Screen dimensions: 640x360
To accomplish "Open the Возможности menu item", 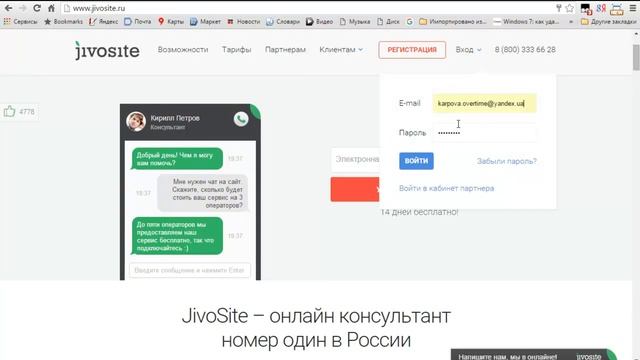I will (183, 49).
